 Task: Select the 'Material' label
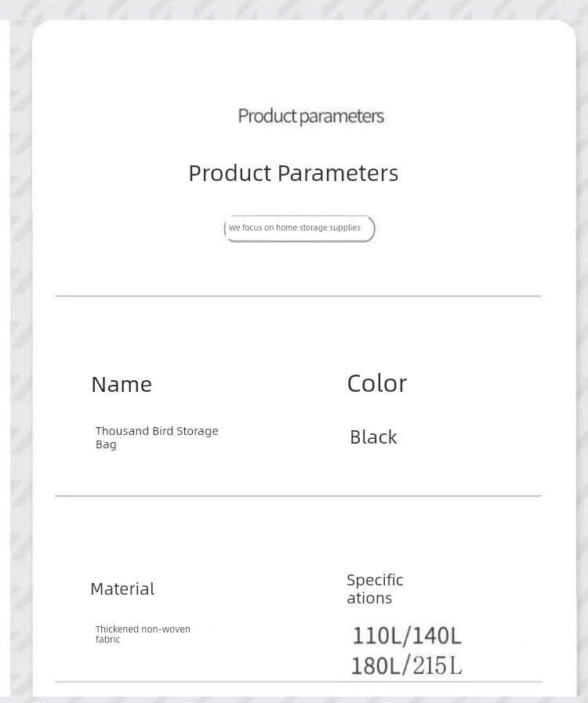coord(122,589)
